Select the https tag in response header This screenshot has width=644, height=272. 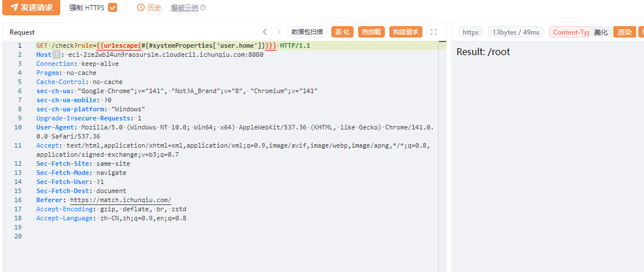(471, 32)
